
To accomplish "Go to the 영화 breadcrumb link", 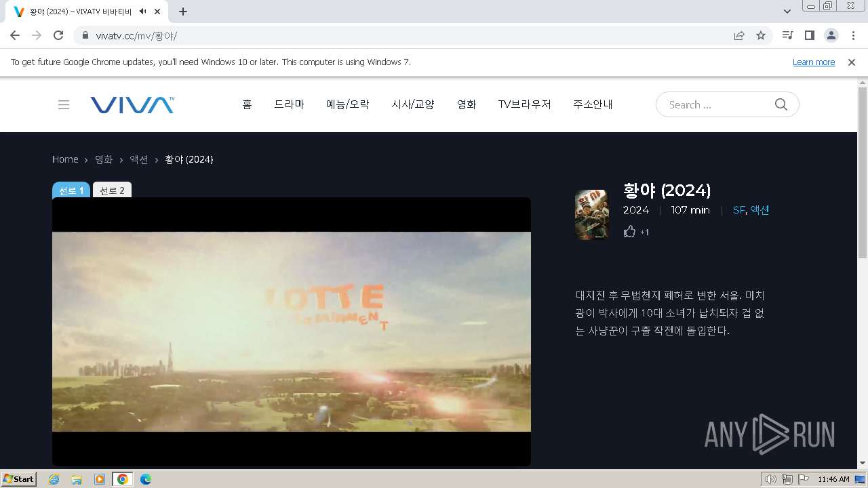I will point(104,159).
